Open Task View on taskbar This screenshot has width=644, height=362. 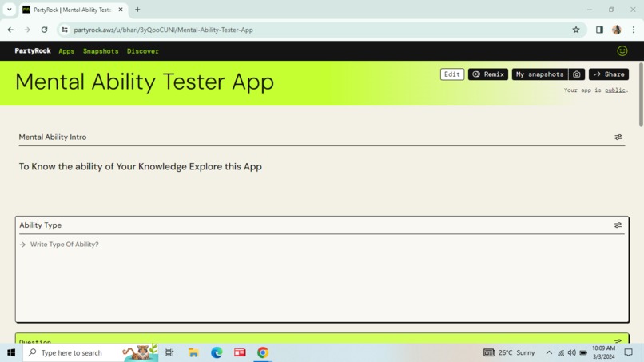[x=169, y=352]
